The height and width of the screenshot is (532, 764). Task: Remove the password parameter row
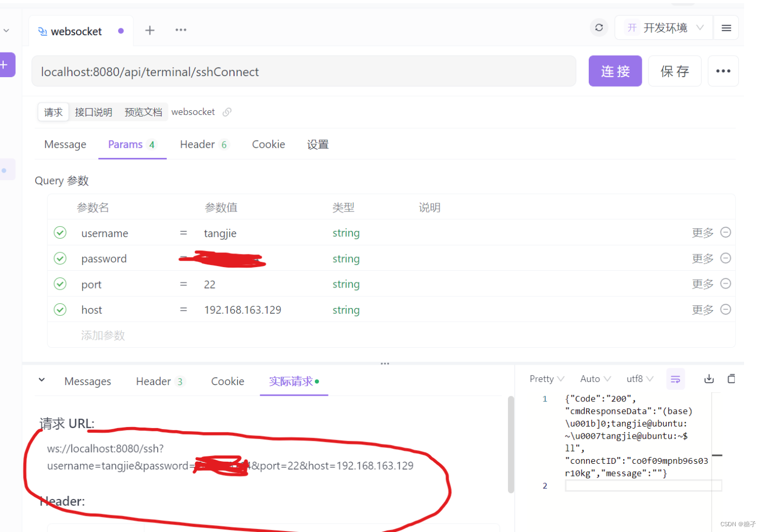(x=726, y=258)
